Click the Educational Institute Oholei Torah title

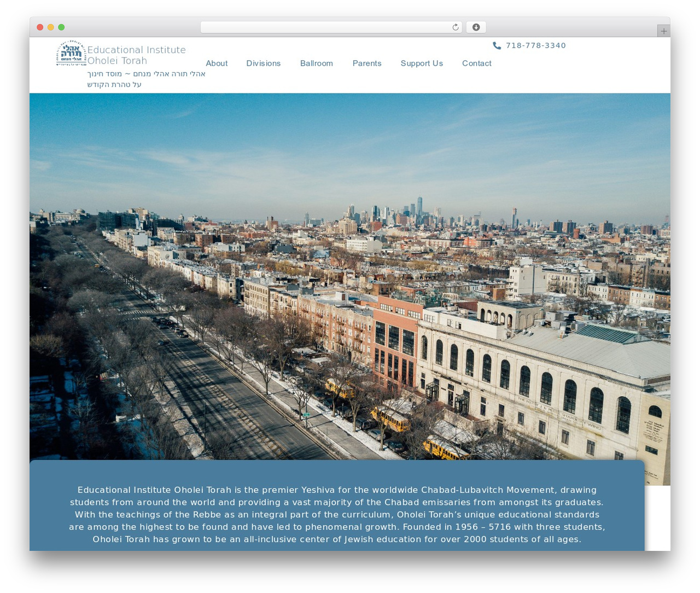[x=137, y=55]
